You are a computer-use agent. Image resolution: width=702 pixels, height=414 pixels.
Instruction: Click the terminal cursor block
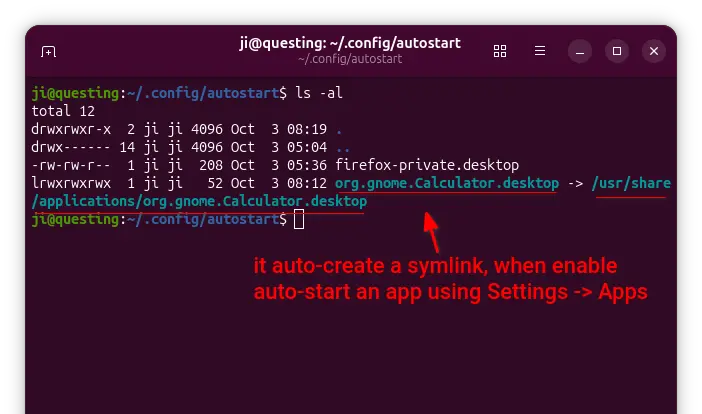[299, 219]
